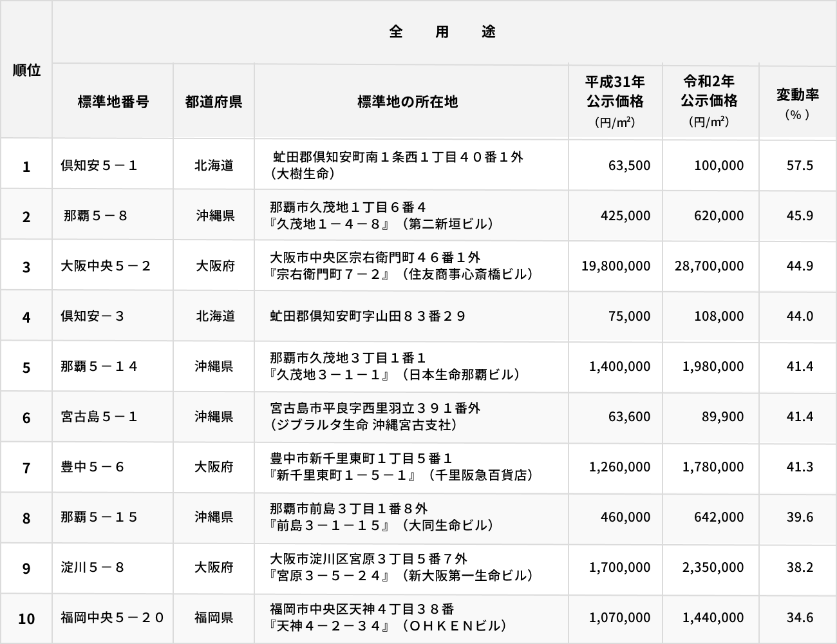The image size is (837, 644).
Task: Click the 順位 column header
Action: tap(26, 70)
